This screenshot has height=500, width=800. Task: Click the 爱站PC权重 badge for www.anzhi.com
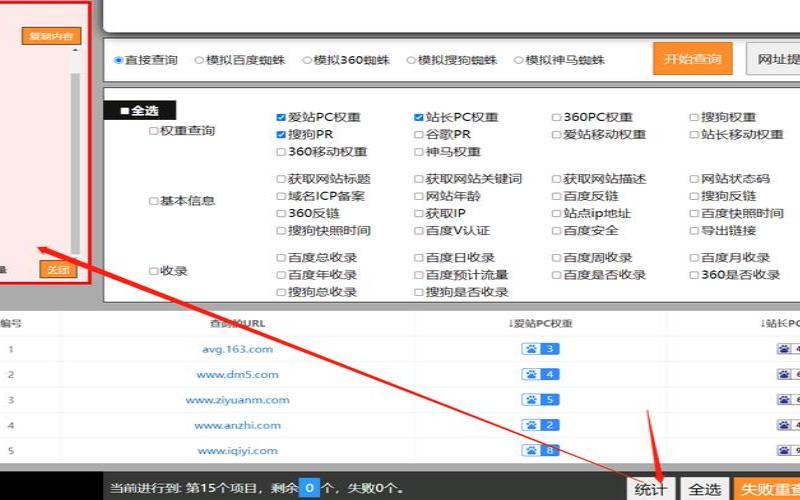(540, 425)
